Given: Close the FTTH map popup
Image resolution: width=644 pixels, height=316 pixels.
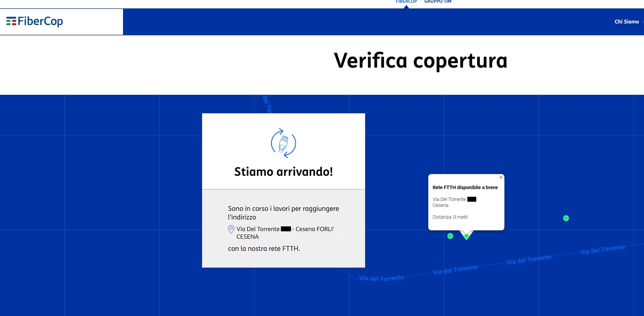Looking at the screenshot, I should click(x=501, y=177).
